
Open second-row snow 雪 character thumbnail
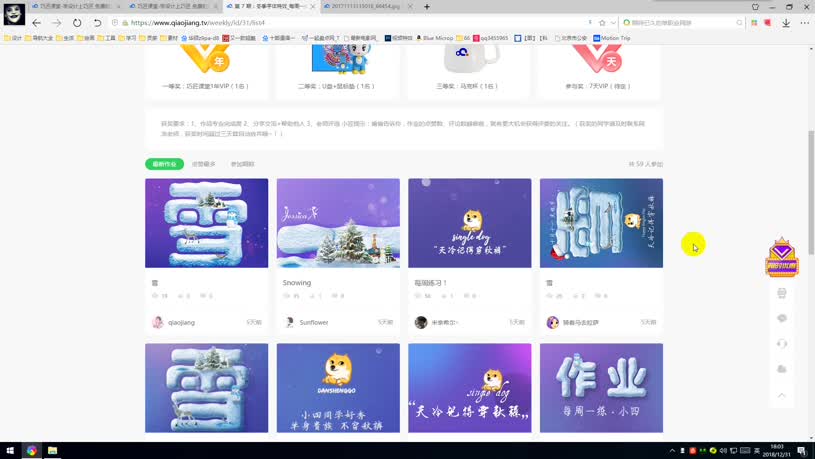click(206, 388)
